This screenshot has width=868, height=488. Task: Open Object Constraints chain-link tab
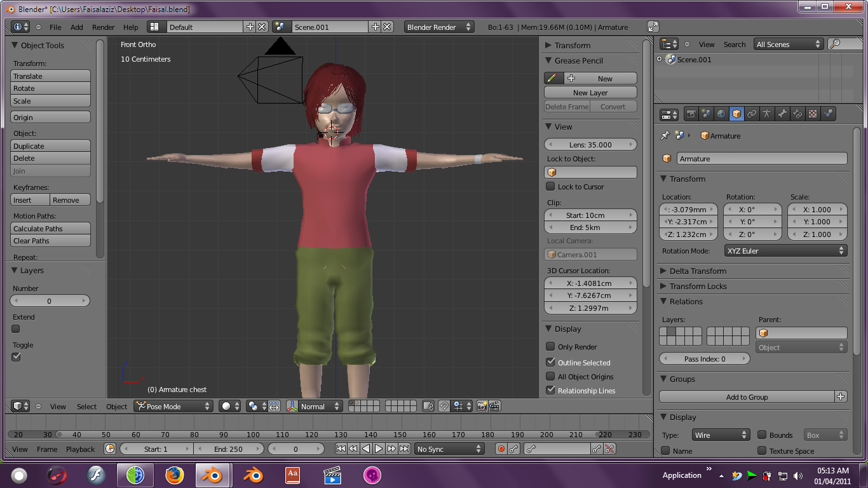click(752, 114)
